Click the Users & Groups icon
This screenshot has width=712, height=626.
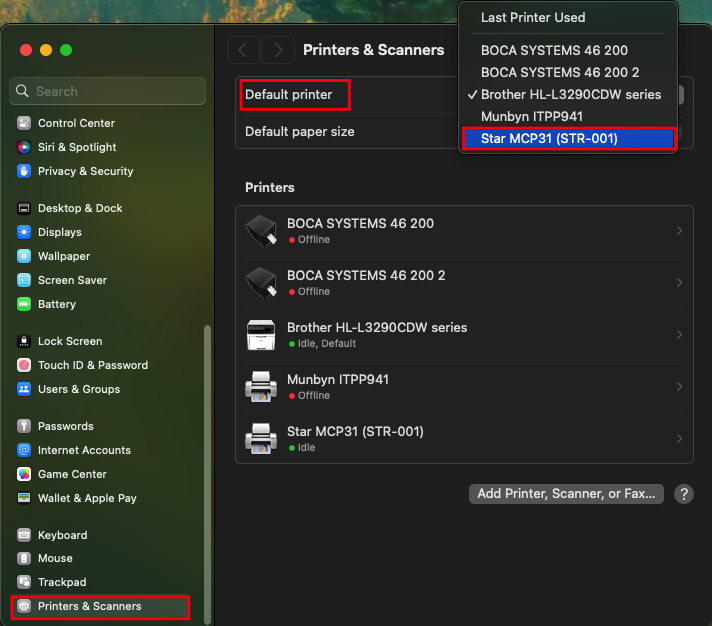coord(24,389)
